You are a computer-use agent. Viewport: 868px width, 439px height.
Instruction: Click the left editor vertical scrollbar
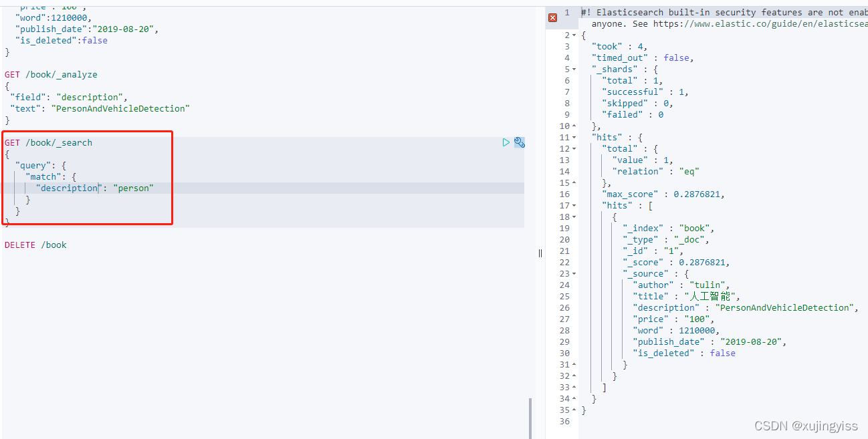pyautogui.click(x=531, y=418)
